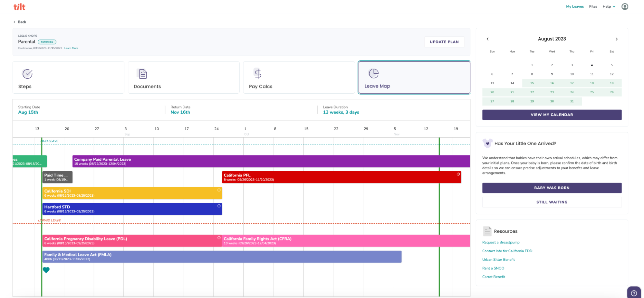Image resolution: width=644 pixels, height=298 pixels.
Task: Open the My Leaves menu item
Action: point(575,6)
